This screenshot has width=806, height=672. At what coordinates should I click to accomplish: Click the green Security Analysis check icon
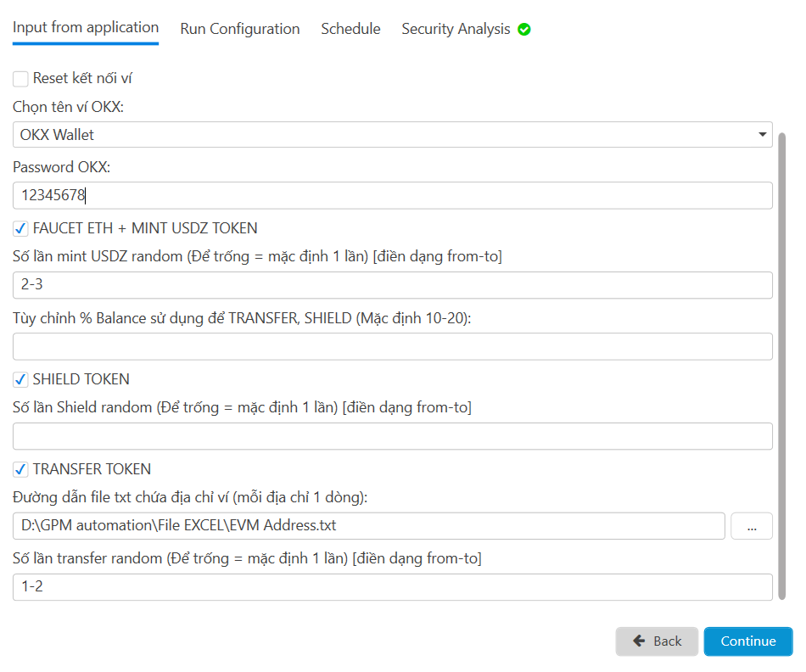click(x=523, y=30)
